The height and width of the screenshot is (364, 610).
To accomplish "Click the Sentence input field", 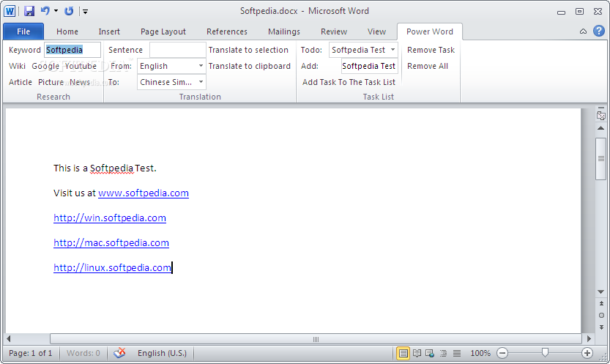I will click(177, 50).
